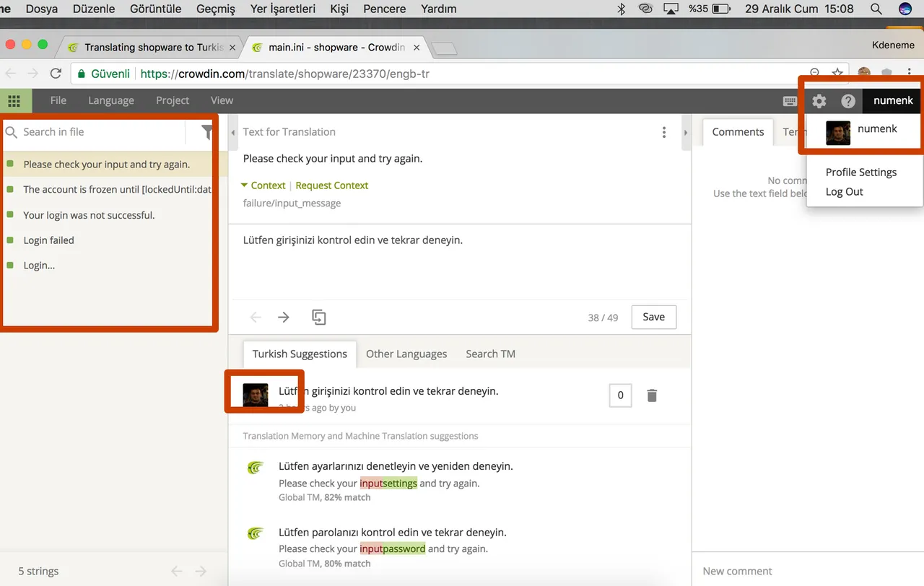Open the settings gear icon
This screenshot has height=586, width=924.
click(819, 101)
